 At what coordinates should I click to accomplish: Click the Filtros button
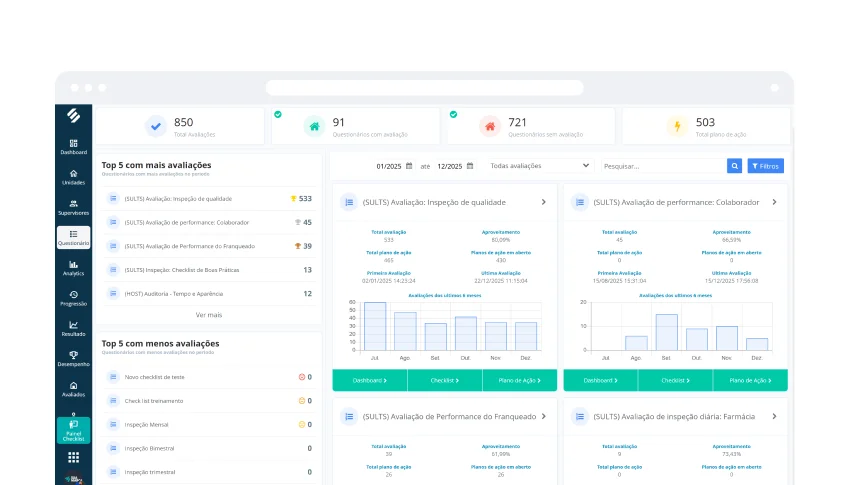pos(766,166)
